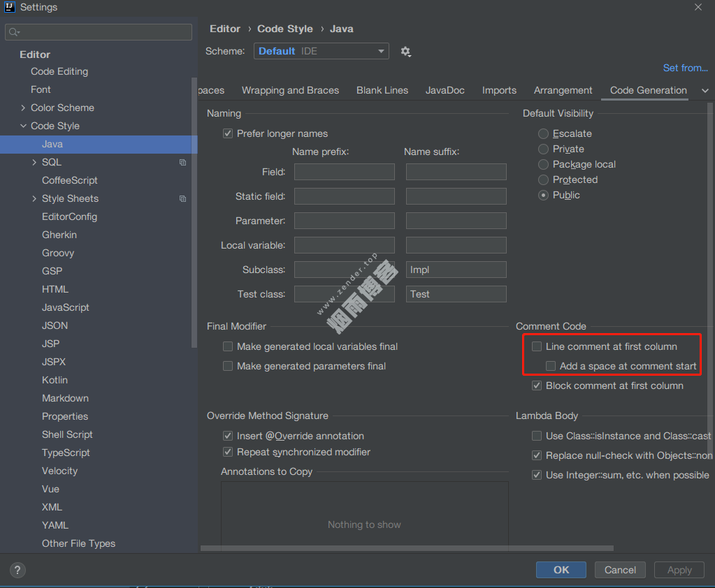Click the search icon in settings search
715x588 pixels.
pyautogui.click(x=14, y=32)
